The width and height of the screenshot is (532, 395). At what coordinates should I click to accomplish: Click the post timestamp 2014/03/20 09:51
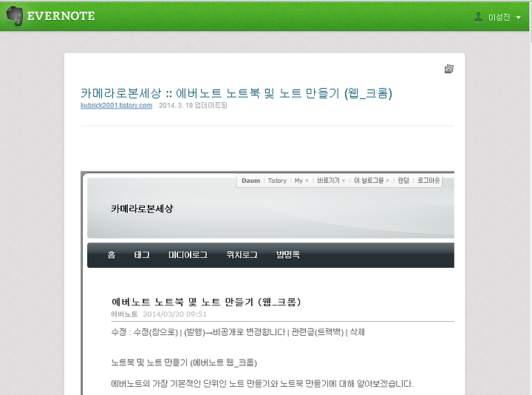click(174, 314)
